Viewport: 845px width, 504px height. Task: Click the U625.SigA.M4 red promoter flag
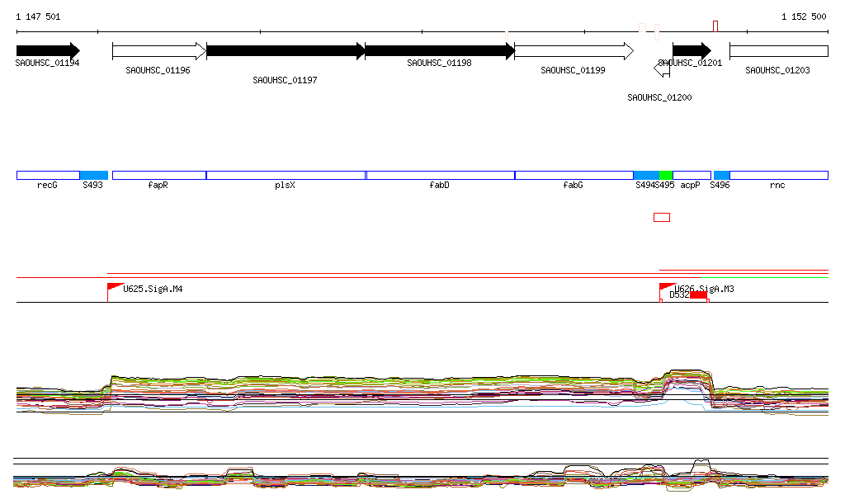click(x=115, y=287)
